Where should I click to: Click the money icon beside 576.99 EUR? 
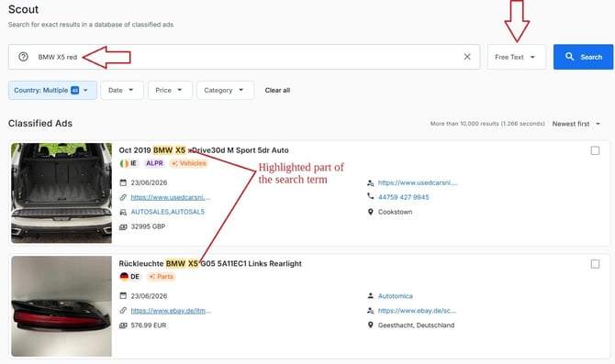(123, 325)
